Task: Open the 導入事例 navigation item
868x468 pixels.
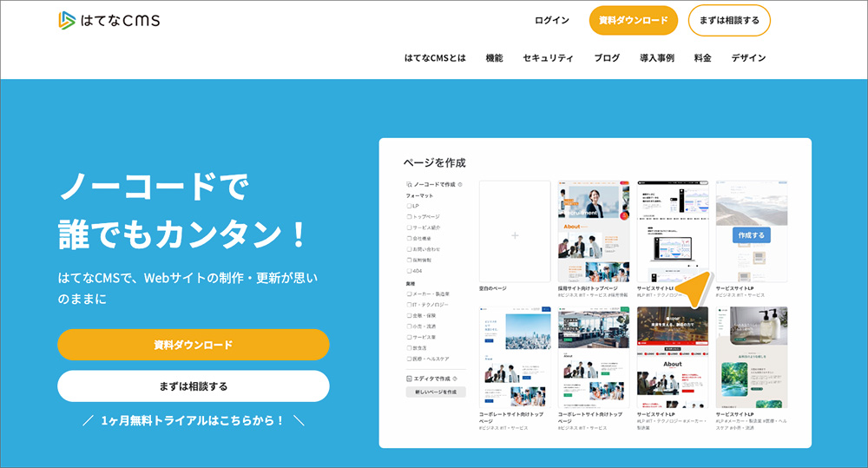Action: pos(657,57)
